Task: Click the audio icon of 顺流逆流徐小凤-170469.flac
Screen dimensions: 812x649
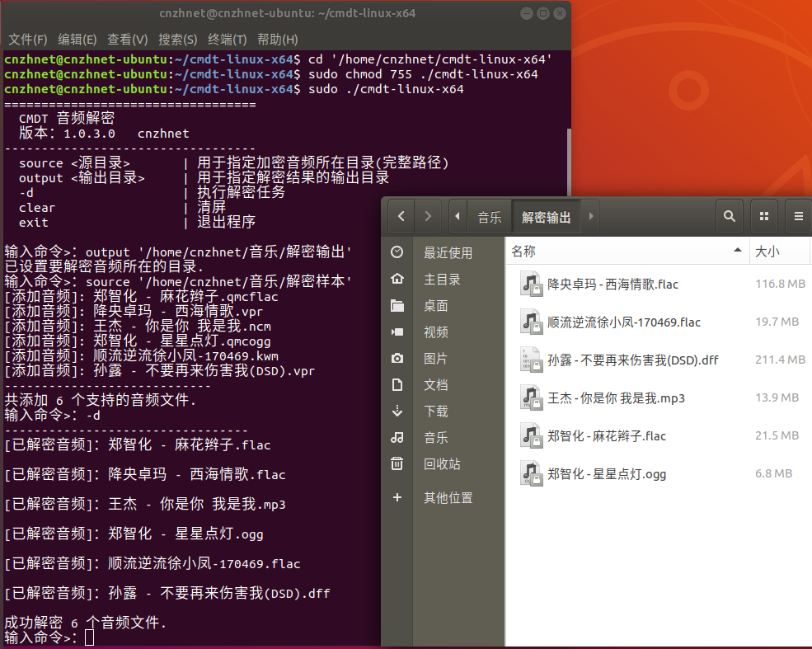Action: pyautogui.click(x=531, y=322)
